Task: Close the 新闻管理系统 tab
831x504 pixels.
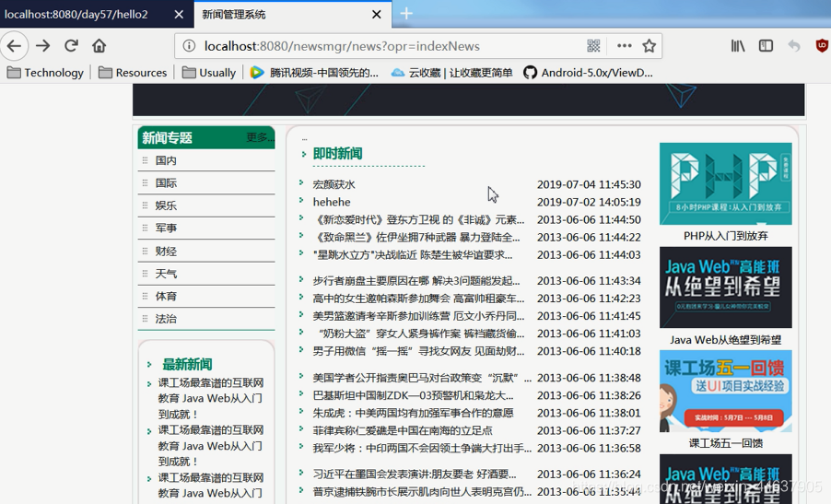Action: tap(376, 15)
